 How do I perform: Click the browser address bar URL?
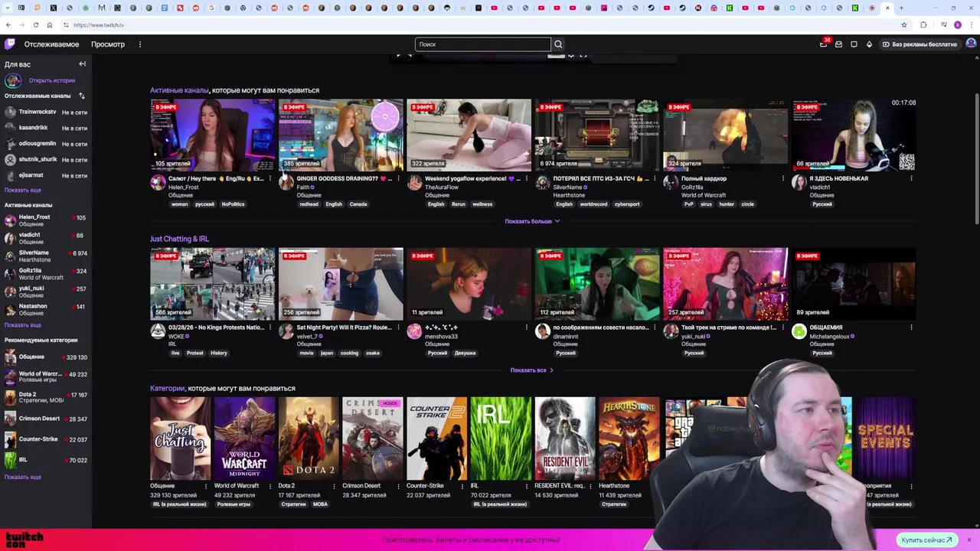[99, 24]
